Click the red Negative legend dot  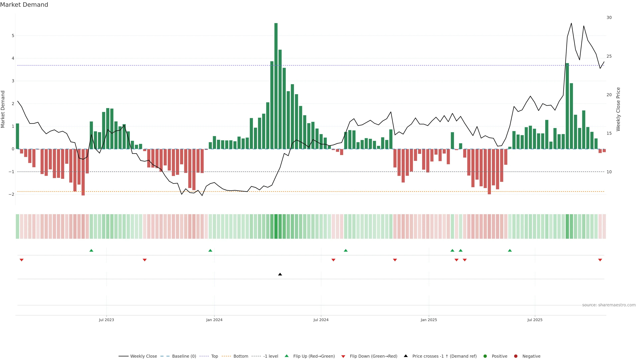(x=516, y=356)
